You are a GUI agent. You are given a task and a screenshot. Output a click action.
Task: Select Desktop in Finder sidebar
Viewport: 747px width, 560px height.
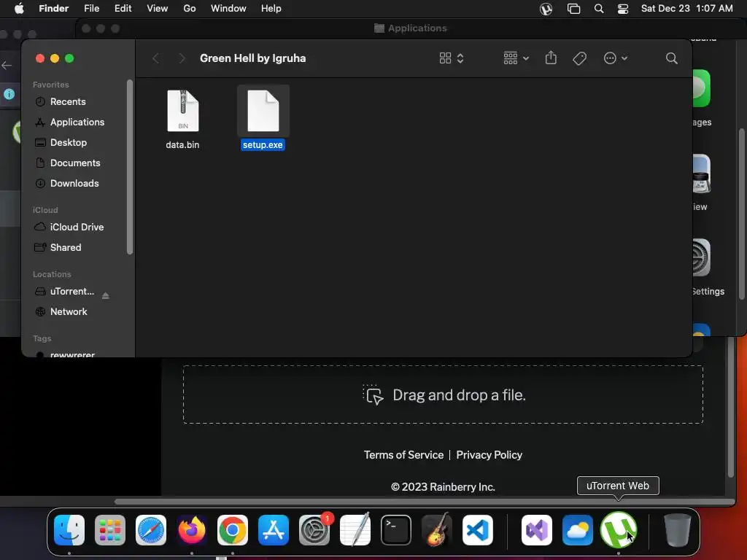coord(68,142)
